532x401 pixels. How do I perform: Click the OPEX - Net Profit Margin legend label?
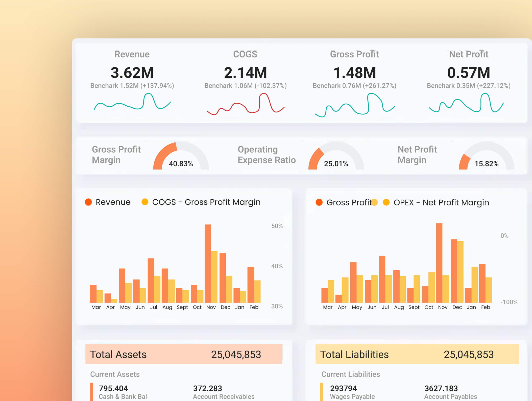(x=441, y=202)
